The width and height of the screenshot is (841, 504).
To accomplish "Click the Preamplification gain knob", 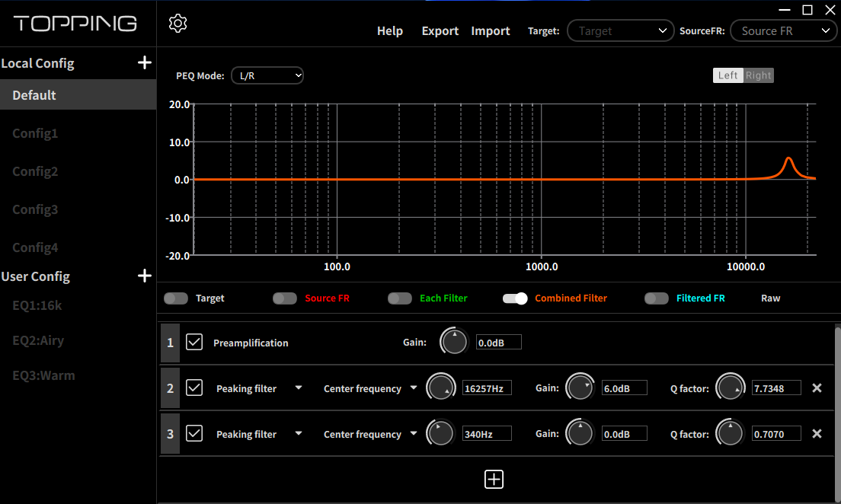I will [454, 342].
